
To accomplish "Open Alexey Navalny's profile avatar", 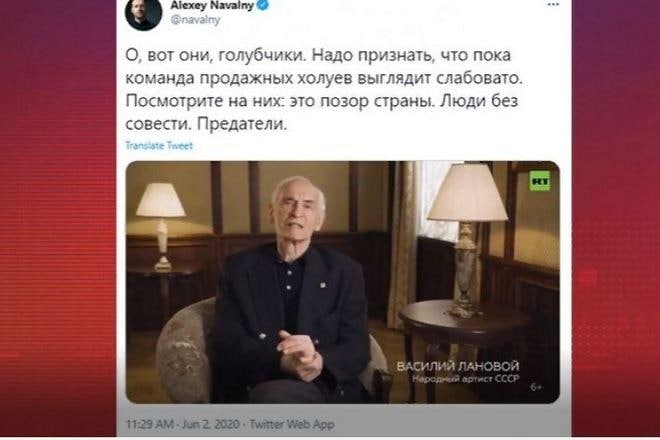I will click(x=144, y=14).
